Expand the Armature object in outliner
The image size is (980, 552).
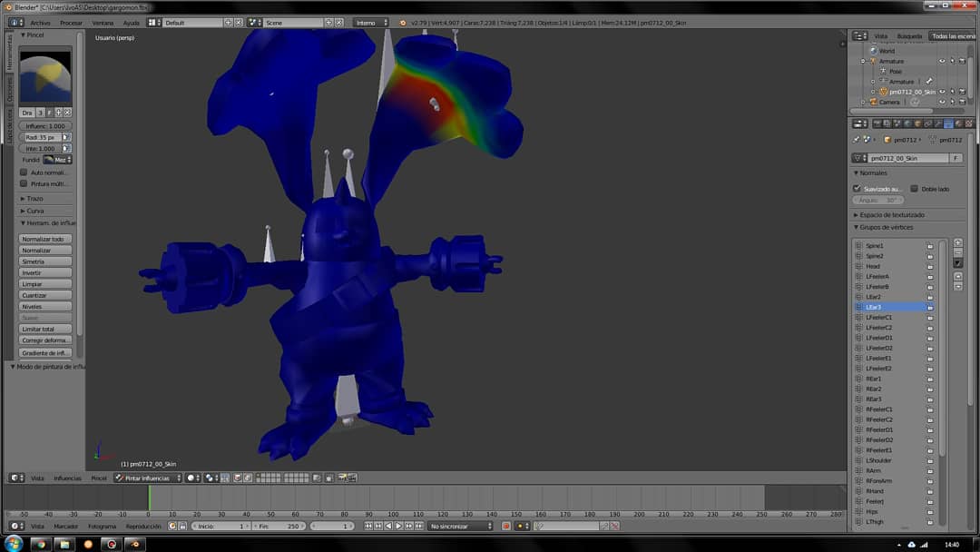coord(863,61)
